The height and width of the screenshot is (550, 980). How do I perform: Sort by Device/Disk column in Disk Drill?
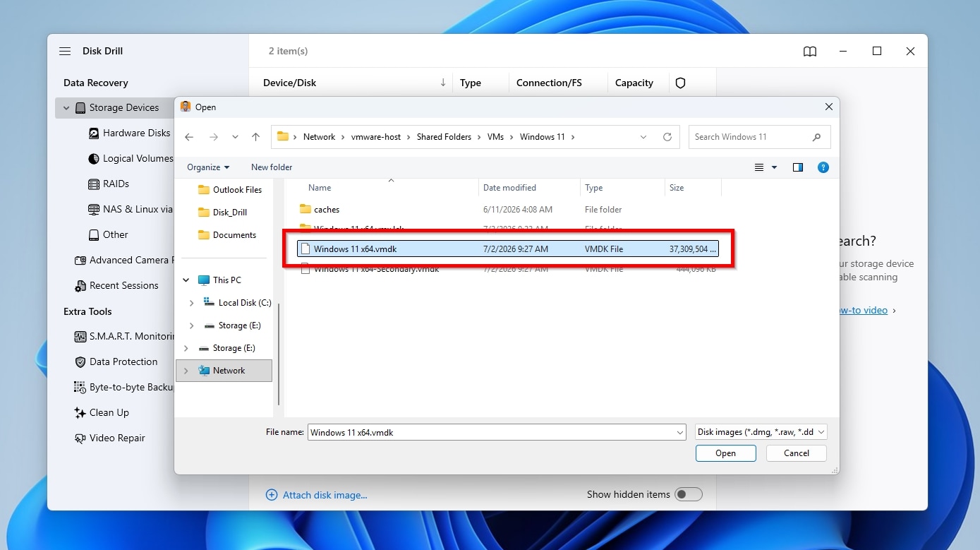tap(290, 83)
